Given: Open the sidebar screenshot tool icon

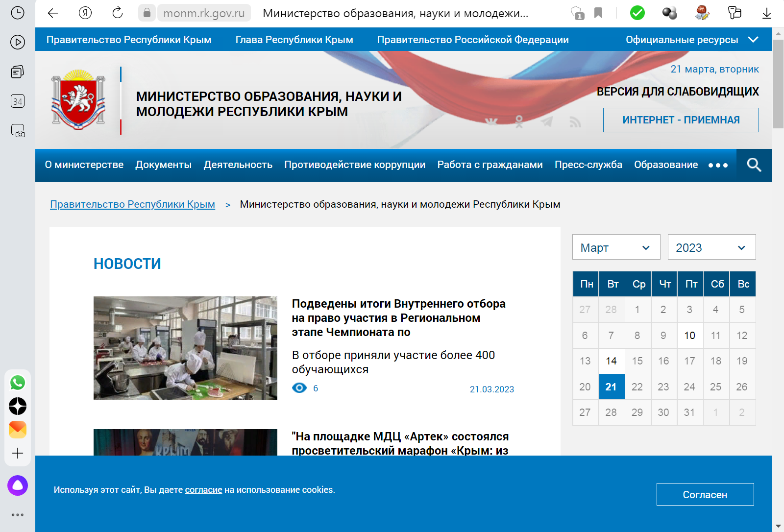Looking at the screenshot, I should (x=18, y=131).
